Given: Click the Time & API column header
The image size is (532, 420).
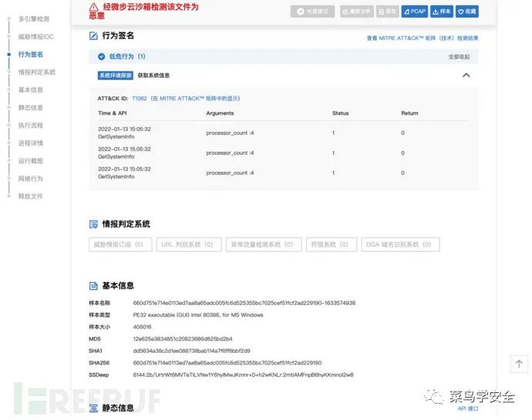Looking at the screenshot, I should [x=113, y=113].
